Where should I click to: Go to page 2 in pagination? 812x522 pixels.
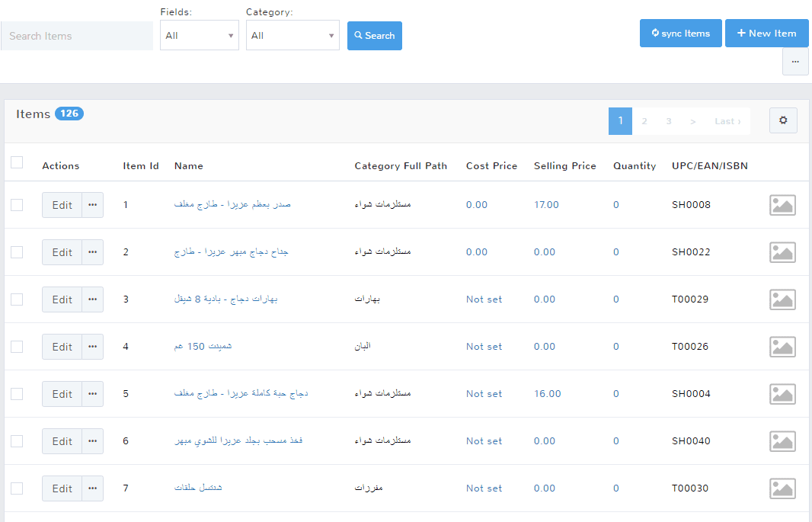point(644,121)
